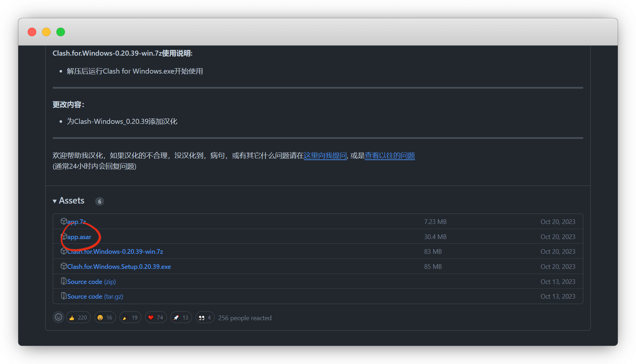Click the green window zoom button
This screenshot has width=636, height=364.
point(61,32)
